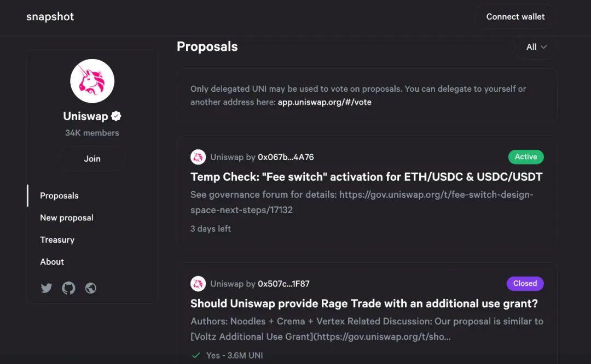Open the Rage Trade additional use grant proposal
The width and height of the screenshot is (591, 364).
point(364,303)
